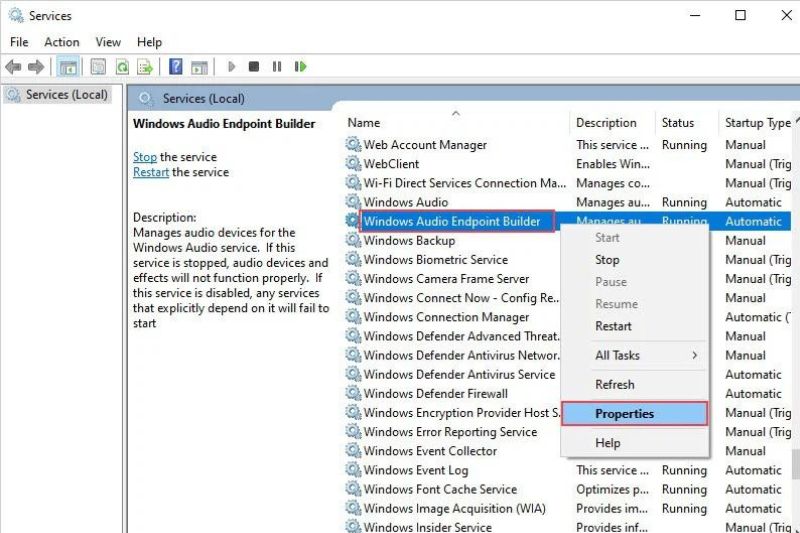
Task: Click the toolbar Properties sheet icon
Action: click(98, 67)
